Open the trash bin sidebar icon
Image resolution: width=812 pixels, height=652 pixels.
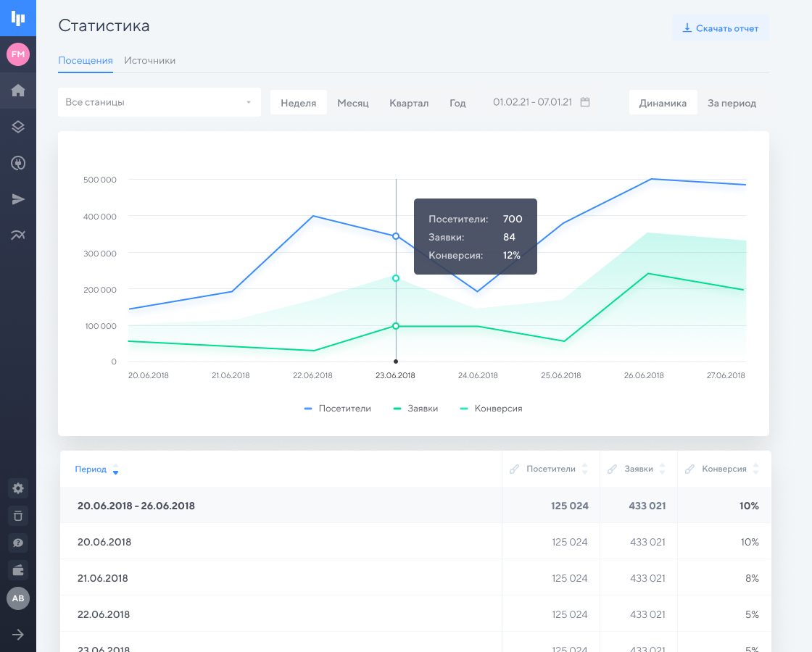pyautogui.click(x=18, y=516)
